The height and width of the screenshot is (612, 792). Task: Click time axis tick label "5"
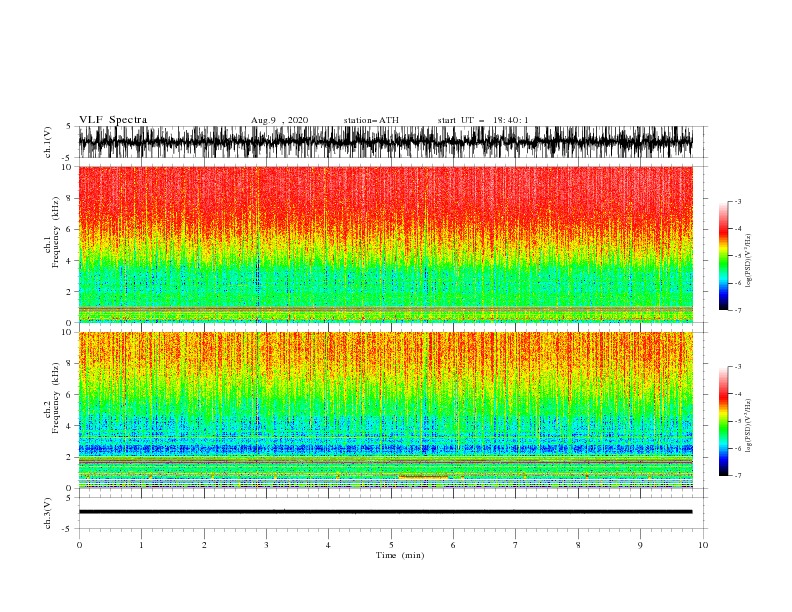pyautogui.click(x=391, y=545)
